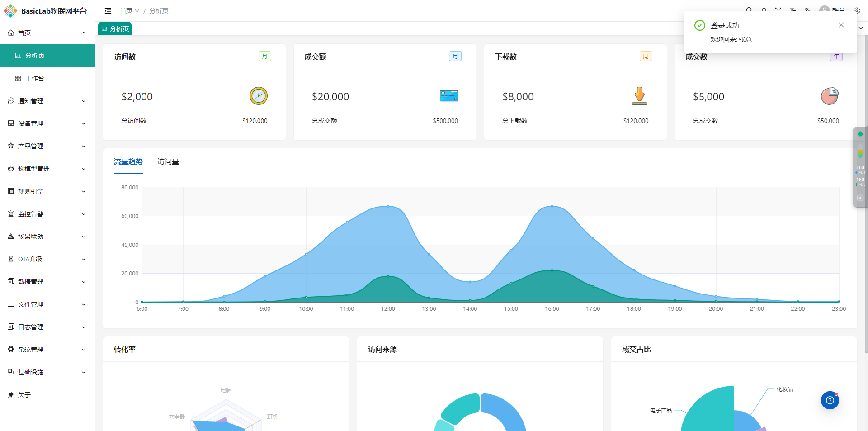Click the 化妆品 pie label
The width and height of the screenshot is (868, 431).
click(x=785, y=389)
